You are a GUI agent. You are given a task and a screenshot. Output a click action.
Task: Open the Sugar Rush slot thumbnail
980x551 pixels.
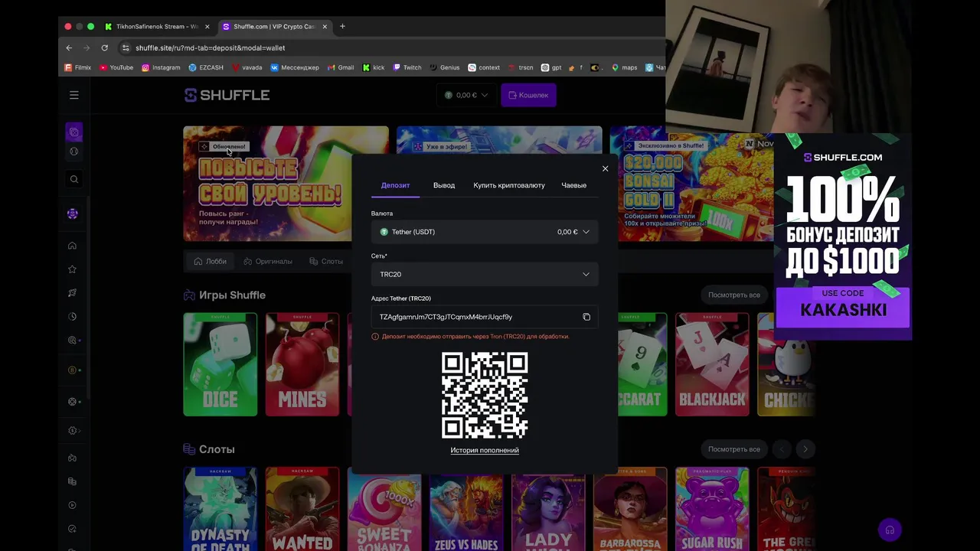(712, 509)
